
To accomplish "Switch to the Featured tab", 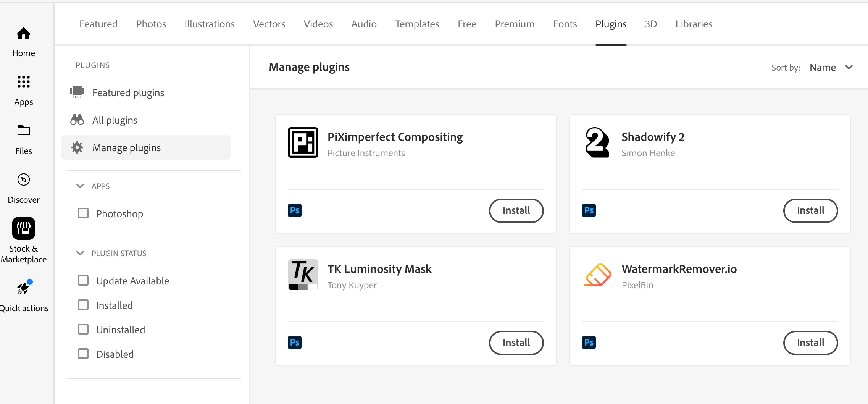I will [98, 24].
